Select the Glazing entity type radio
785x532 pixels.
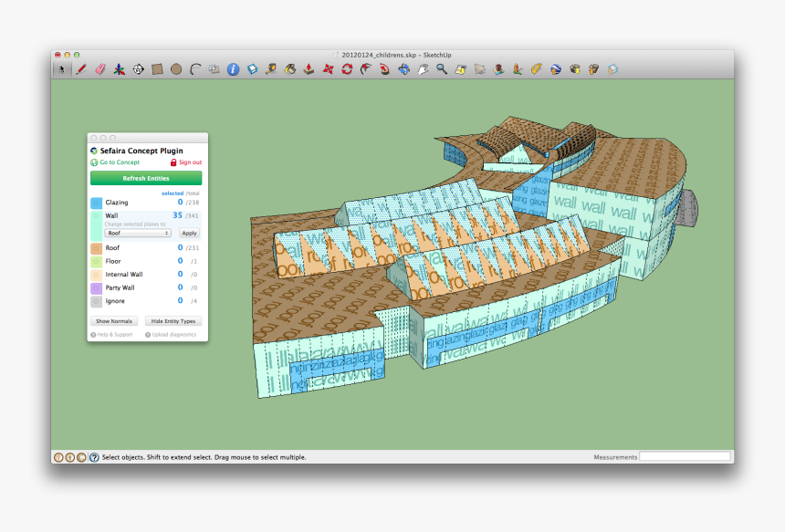96,203
